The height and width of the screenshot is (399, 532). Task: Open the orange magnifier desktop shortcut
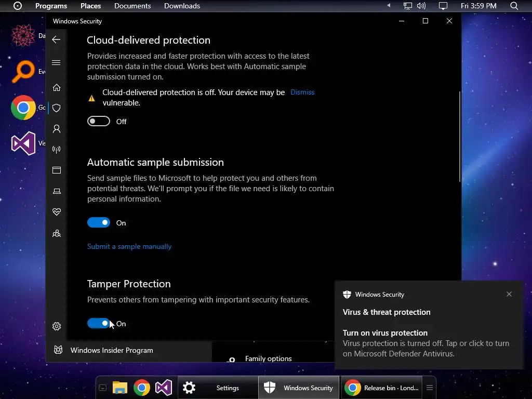coord(23,71)
